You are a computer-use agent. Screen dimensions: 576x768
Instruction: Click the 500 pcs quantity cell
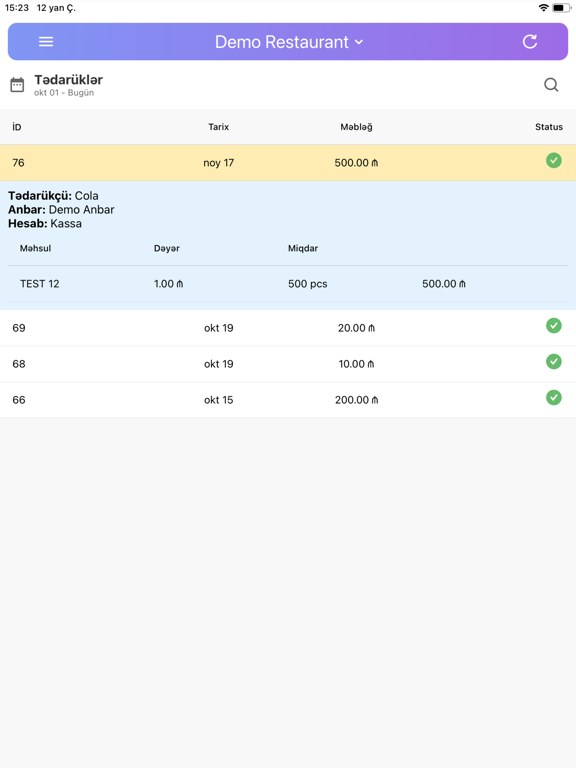tap(308, 284)
